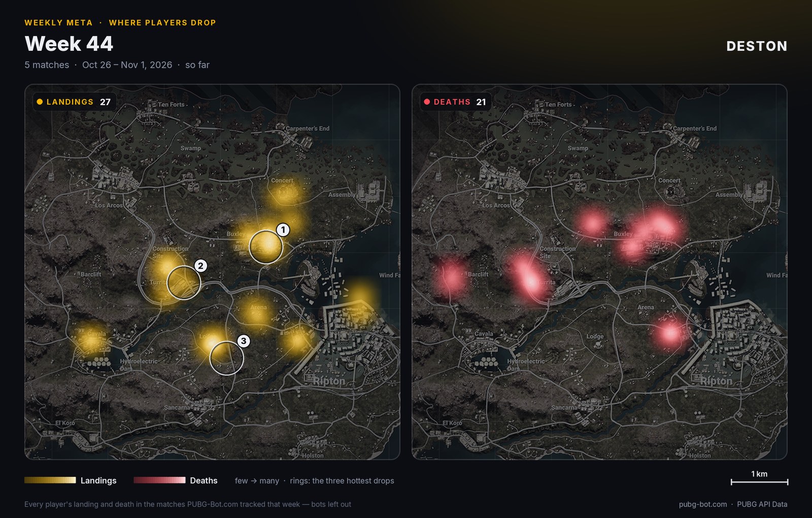Click the "few → many" legend text

point(257,480)
